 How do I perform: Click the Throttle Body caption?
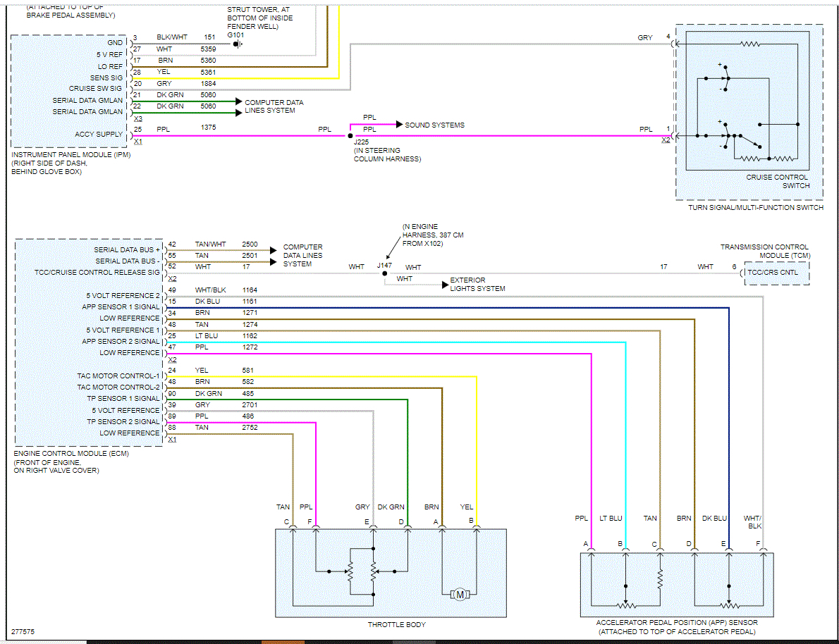[x=396, y=624]
